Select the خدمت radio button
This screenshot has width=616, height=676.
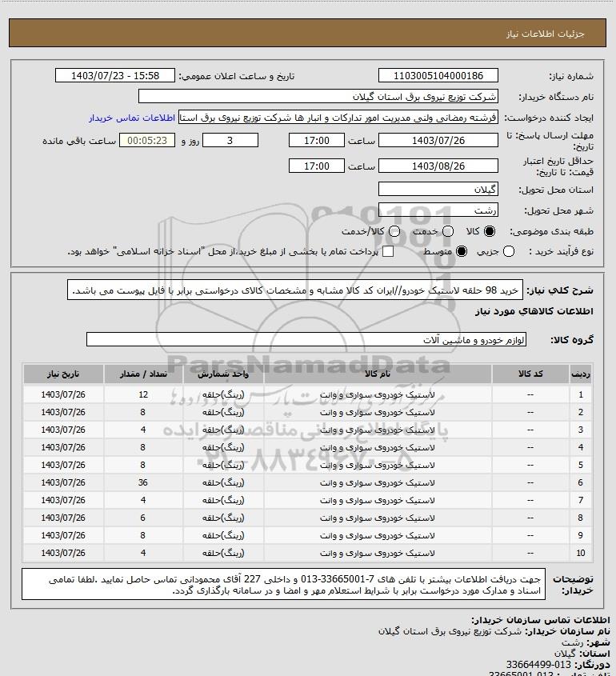pyautogui.click(x=448, y=231)
